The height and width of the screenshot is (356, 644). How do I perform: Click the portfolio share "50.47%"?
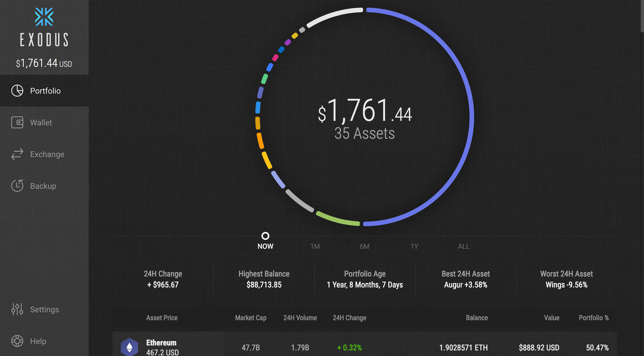pyautogui.click(x=597, y=348)
